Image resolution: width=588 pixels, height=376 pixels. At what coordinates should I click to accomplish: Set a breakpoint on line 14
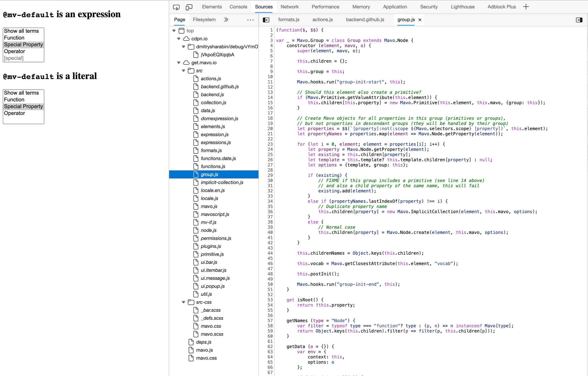[x=270, y=97]
